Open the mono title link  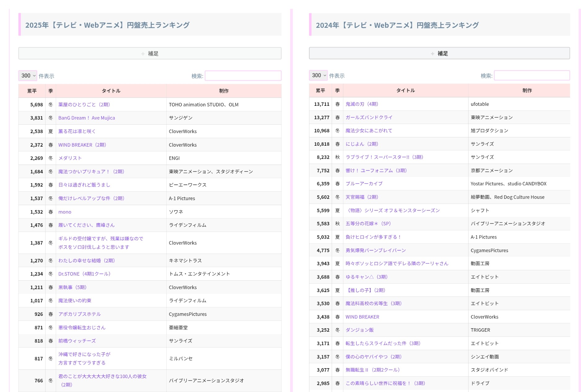tap(65, 212)
